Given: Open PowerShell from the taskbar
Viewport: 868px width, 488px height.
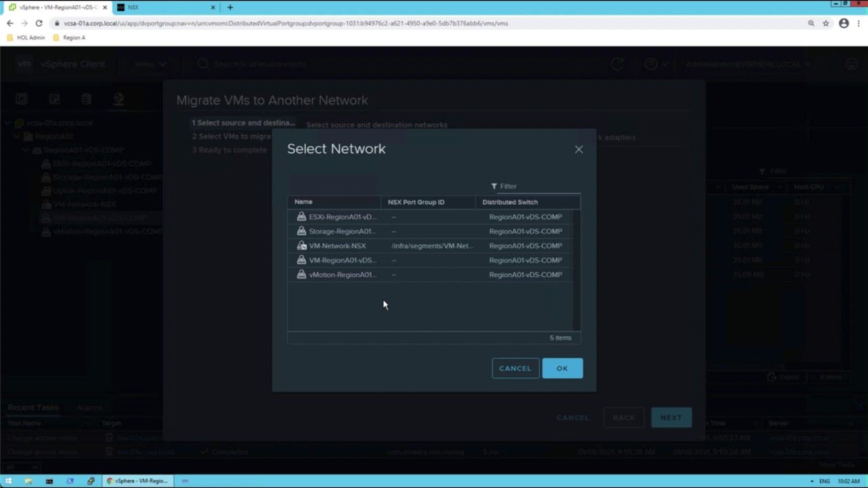Looking at the screenshot, I should [x=70, y=481].
